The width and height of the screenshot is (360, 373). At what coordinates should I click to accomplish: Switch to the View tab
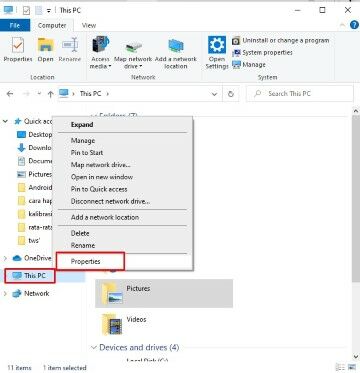(89, 25)
